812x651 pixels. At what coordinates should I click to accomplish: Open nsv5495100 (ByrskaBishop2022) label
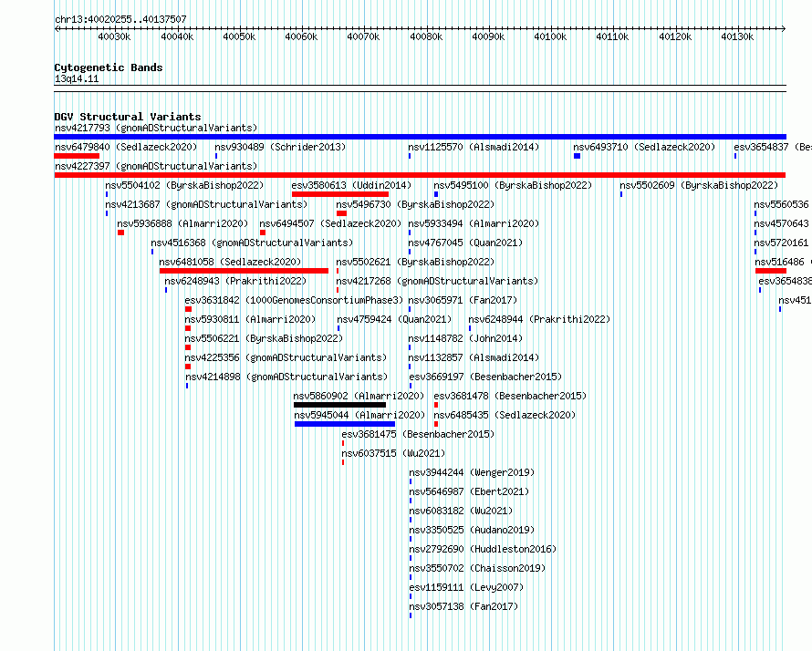(x=513, y=185)
